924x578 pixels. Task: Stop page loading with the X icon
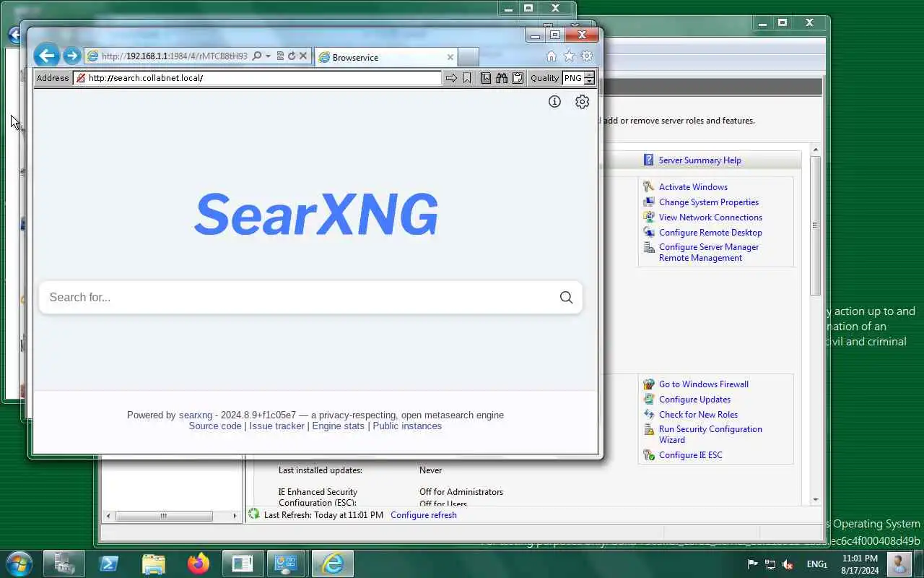(x=303, y=56)
